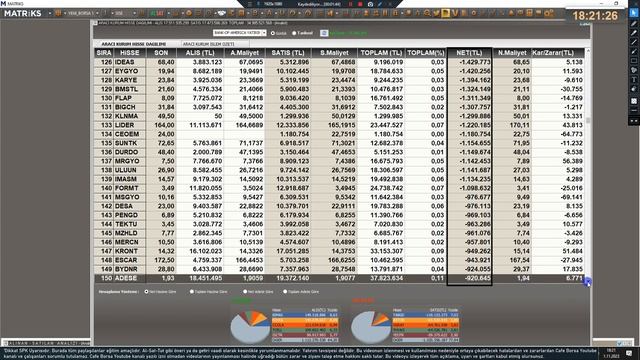Viewport: 640px width, 360px height.
Task: Select the EYGYO stock row
Action: click(339, 71)
